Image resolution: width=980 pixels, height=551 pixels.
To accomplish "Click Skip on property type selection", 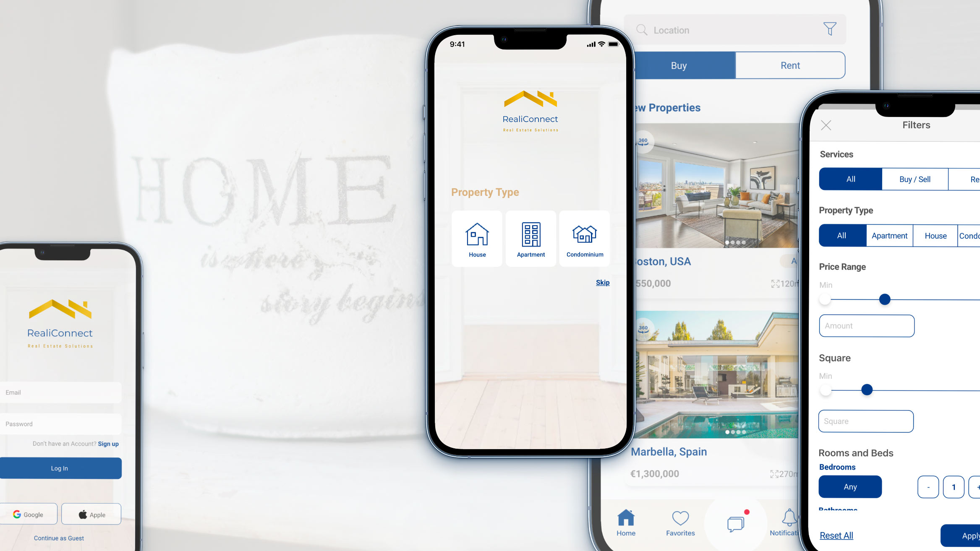I will (x=603, y=282).
